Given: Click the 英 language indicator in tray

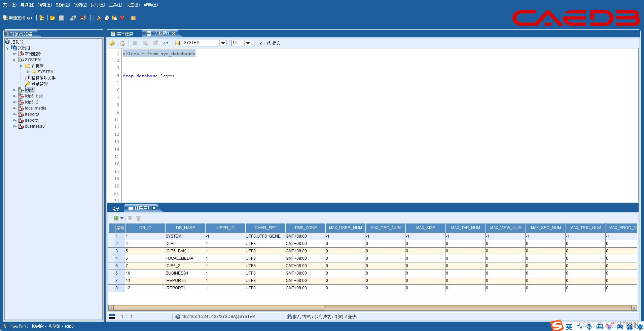Looking at the screenshot, I should [x=569, y=327].
